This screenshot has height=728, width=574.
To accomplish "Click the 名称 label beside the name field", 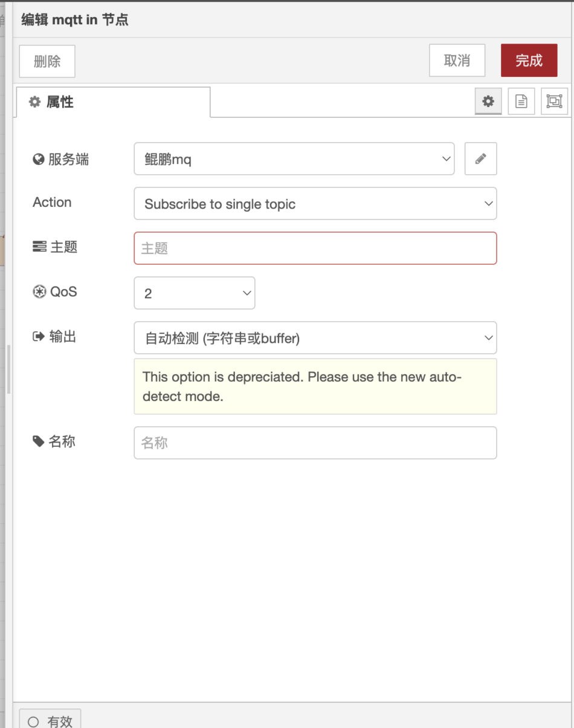I will coord(54,442).
